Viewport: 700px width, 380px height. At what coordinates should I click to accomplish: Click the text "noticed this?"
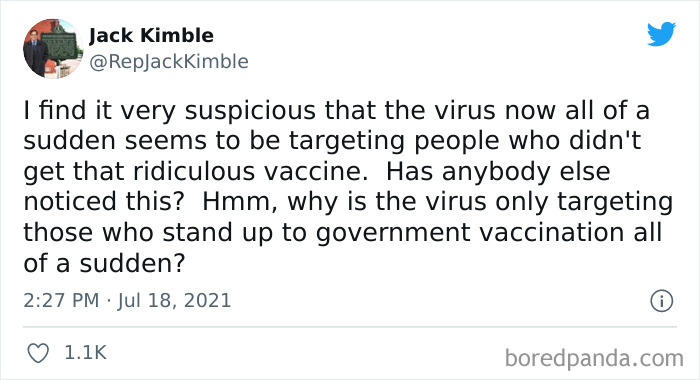tap(104, 202)
